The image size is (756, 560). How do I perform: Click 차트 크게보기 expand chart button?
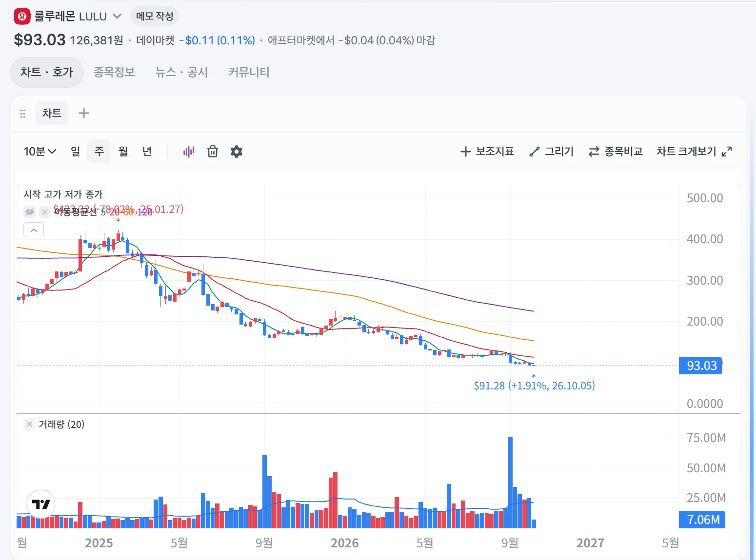tap(694, 152)
